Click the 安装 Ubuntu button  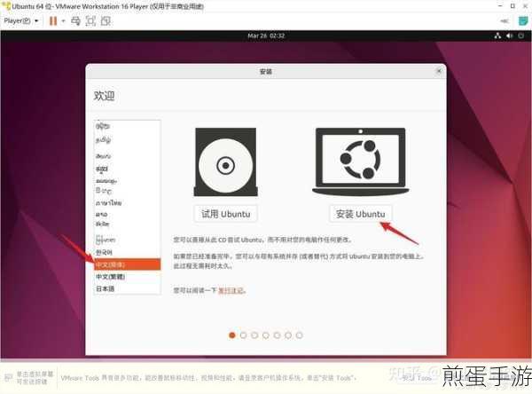(360, 214)
